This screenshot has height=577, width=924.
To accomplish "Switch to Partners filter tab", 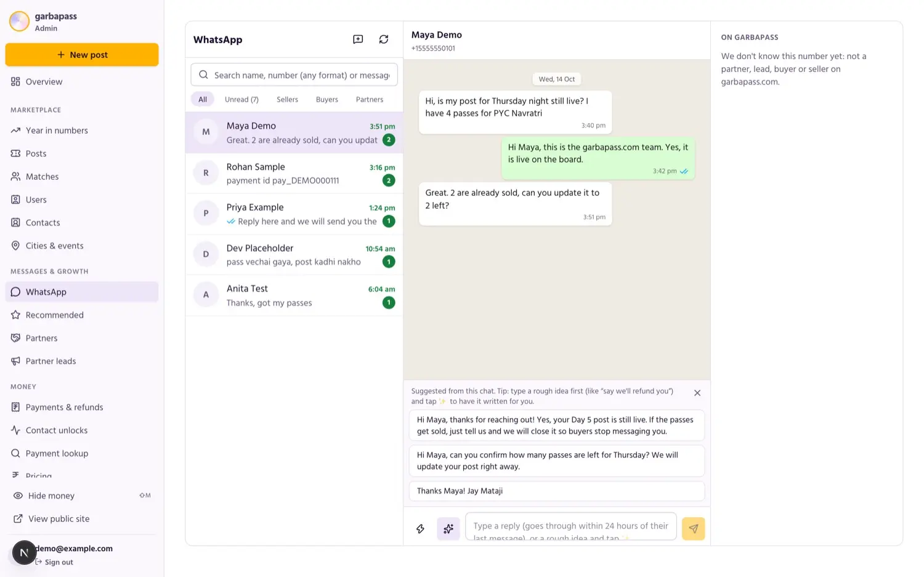I will tap(370, 99).
